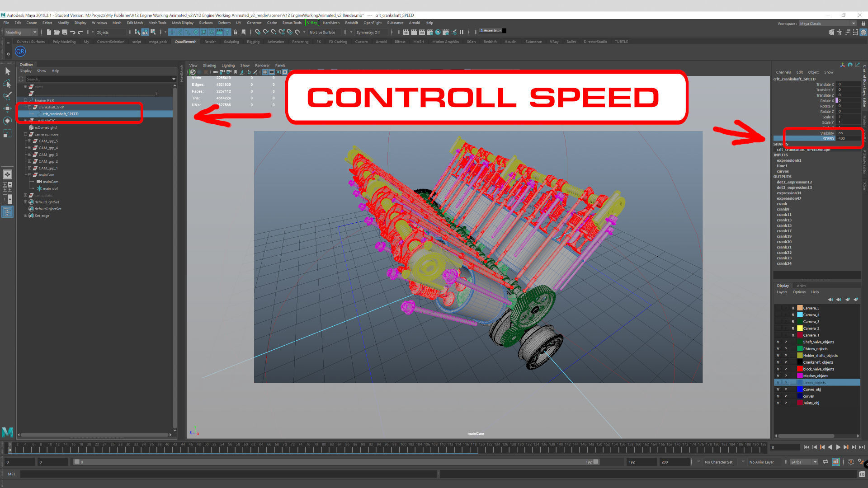
Task: Create layer from selected objects
Action: 856,300
